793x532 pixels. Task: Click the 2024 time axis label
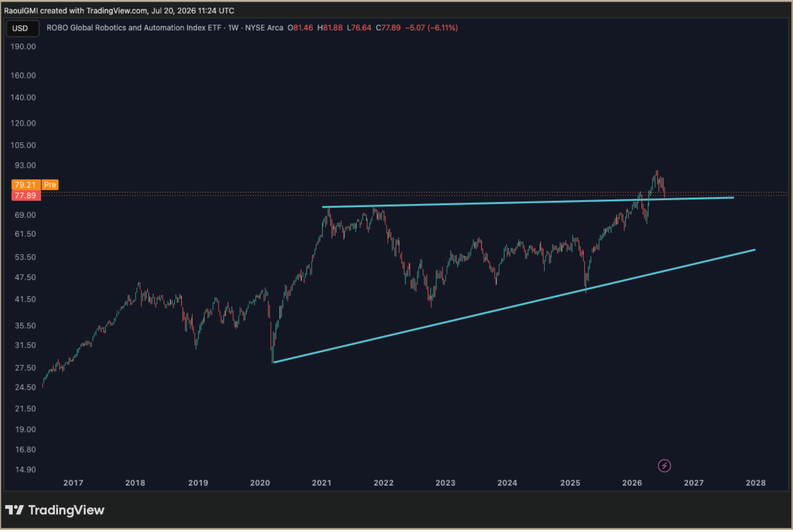click(x=507, y=483)
